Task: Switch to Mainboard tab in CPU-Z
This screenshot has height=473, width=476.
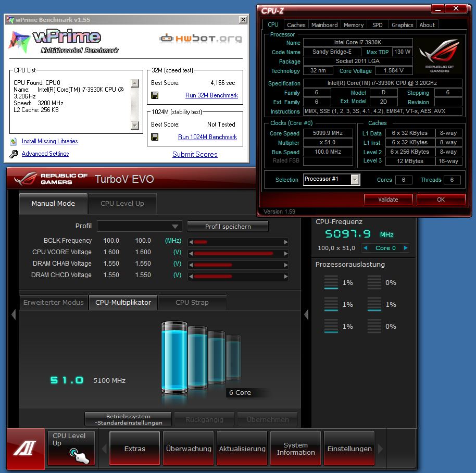Action: click(x=324, y=25)
